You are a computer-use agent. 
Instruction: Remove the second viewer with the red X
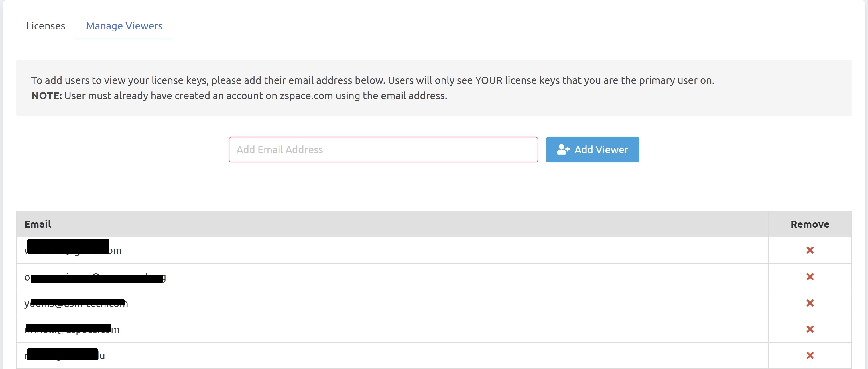click(x=810, y=277)
